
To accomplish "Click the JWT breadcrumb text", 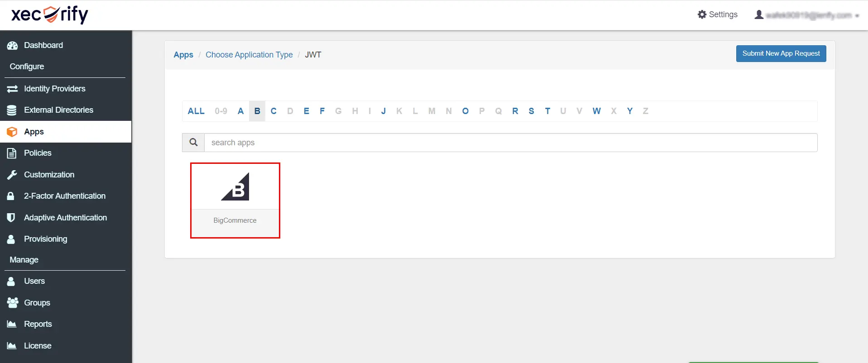I will coord(313,55).
